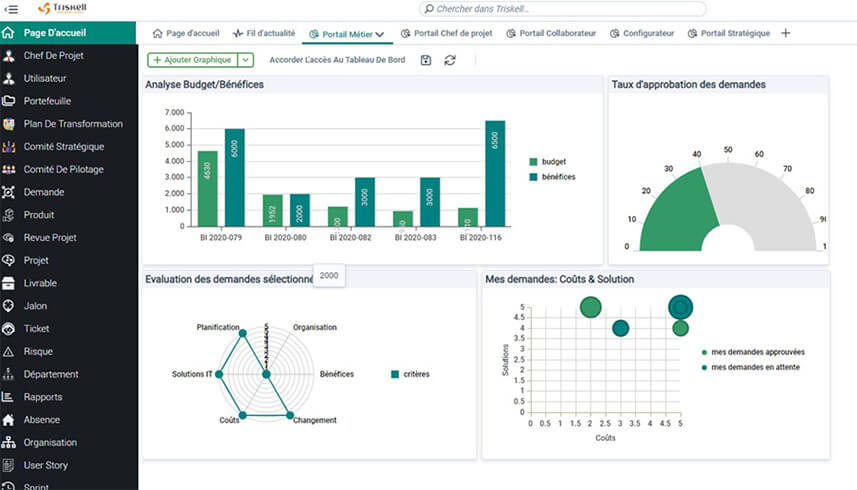Switch to the Configurateur tab
Screen dimensions: 857x490
642,33
